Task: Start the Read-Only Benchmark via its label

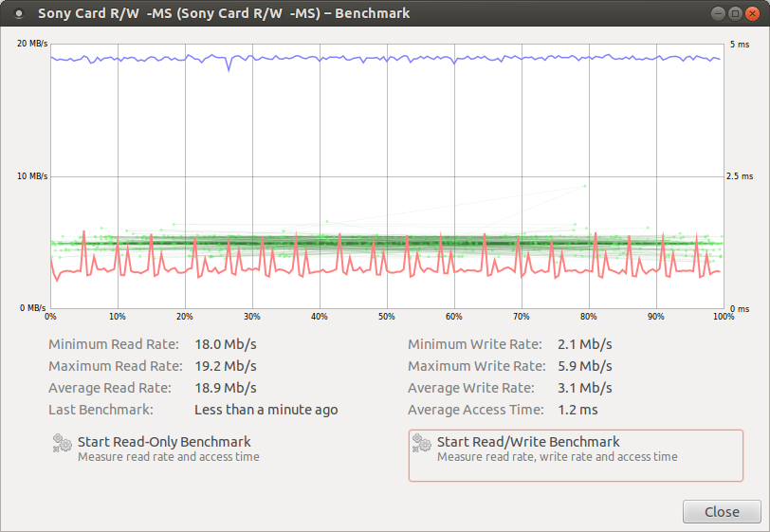Action: [164, 442]
